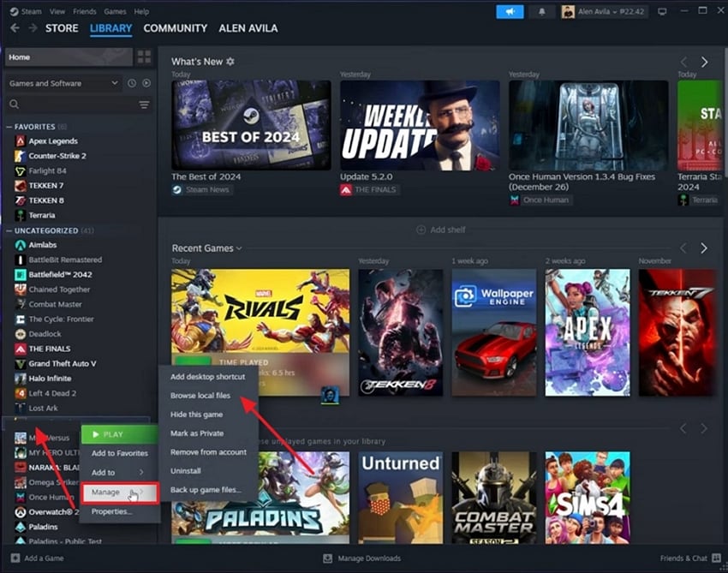Select Halo Infinite in the library list
The image size is (728, 573).
50,379
